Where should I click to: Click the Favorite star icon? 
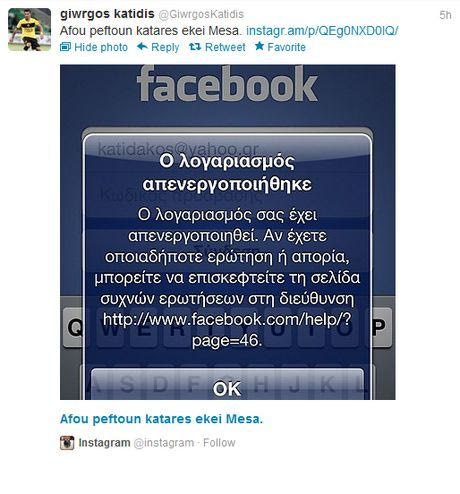click(259, 46)
